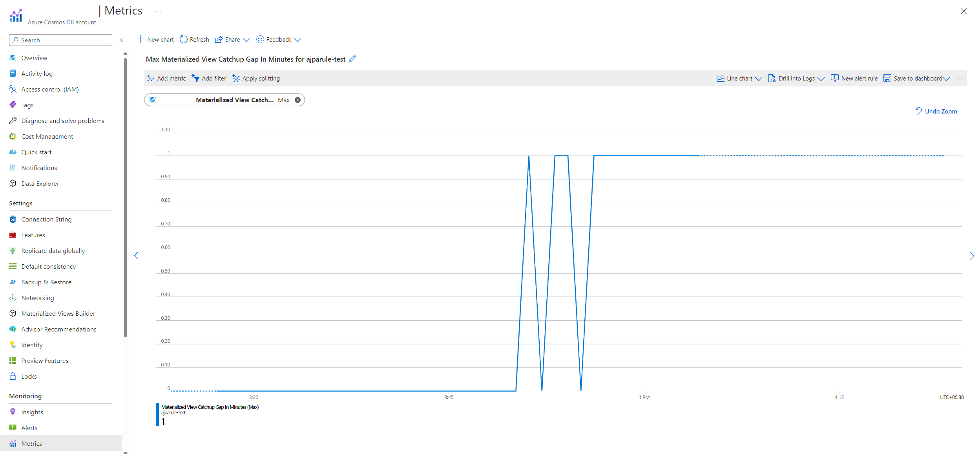Select Data Explorer in the left menu
Viewport: 980px width, 454px height.
(40, 183)
